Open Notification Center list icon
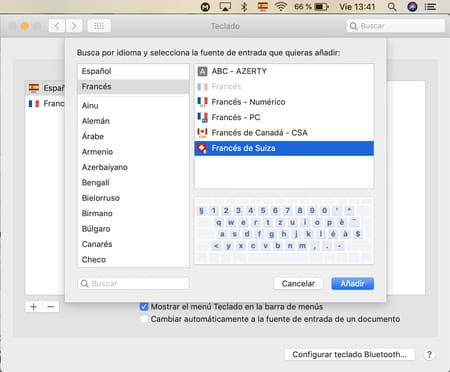450x372 pixels. pos(431,7)
